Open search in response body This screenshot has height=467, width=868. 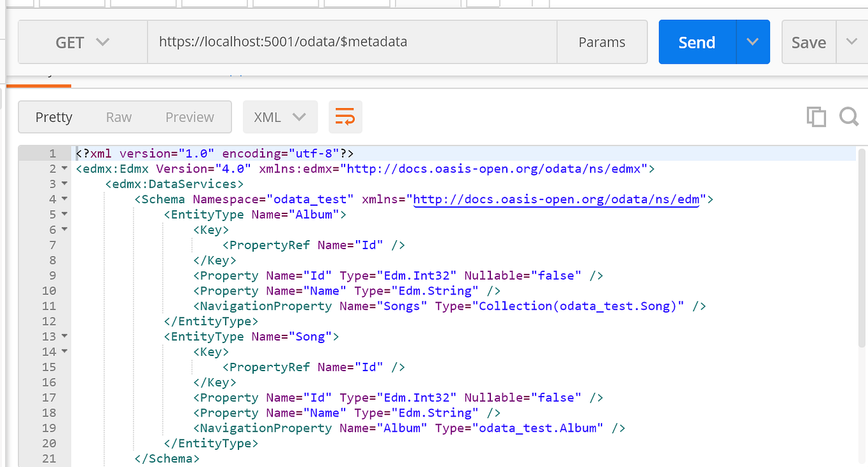pyautogui.click(x=849, y=116)
